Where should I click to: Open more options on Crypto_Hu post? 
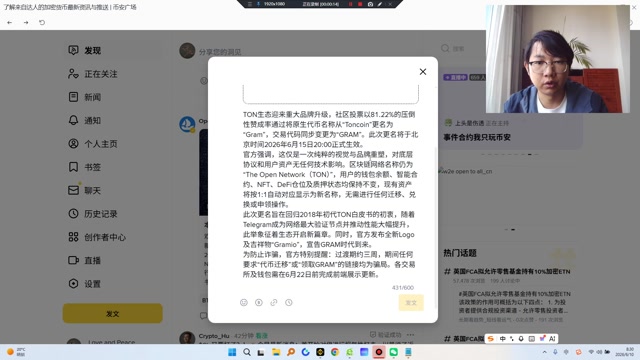[x=411, y=335]
